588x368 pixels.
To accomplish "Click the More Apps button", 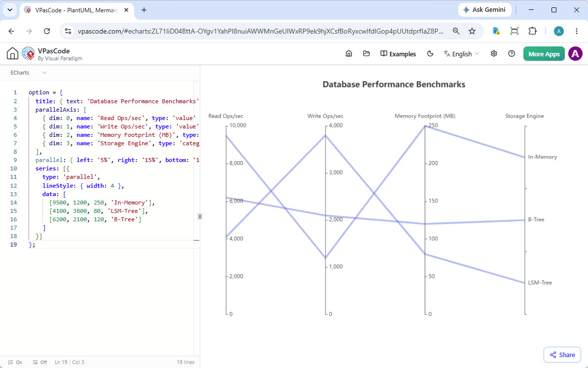I will click(544, 54).
